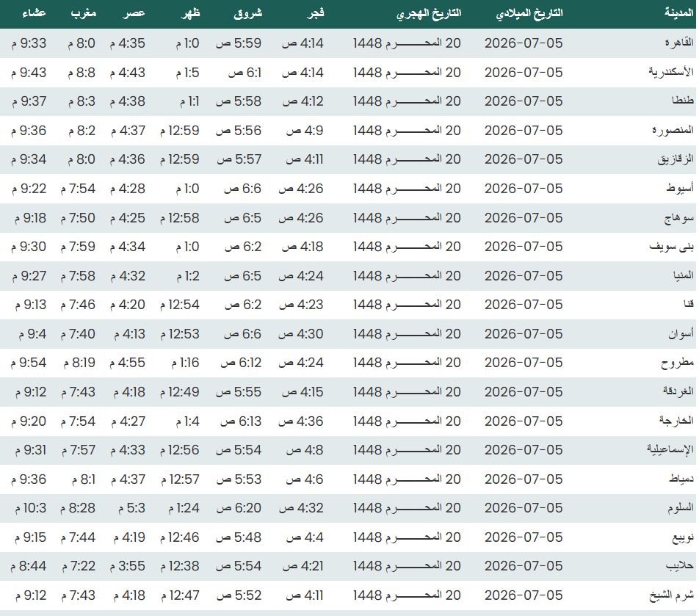Click the أسوان city cell
699x616 pixels.
[x=681, y=333]
